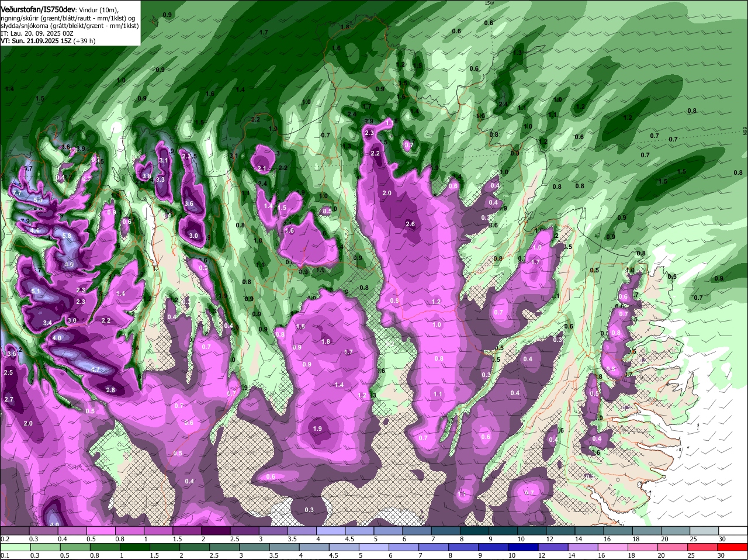The width and height of the screenshot is (748, 560).
Task: Click the Veðurstofan/IS750dev title text
Action: click(x=37, y=9)
